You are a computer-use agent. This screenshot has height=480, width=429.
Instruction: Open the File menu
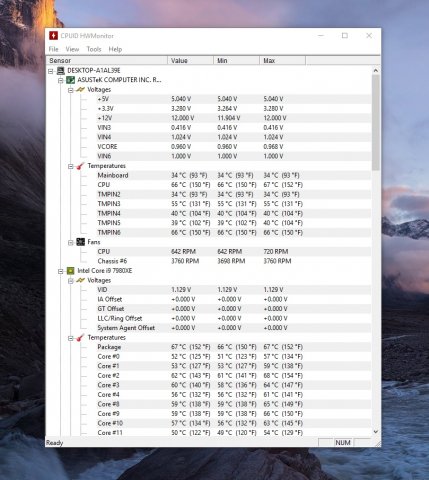[53, 49]
